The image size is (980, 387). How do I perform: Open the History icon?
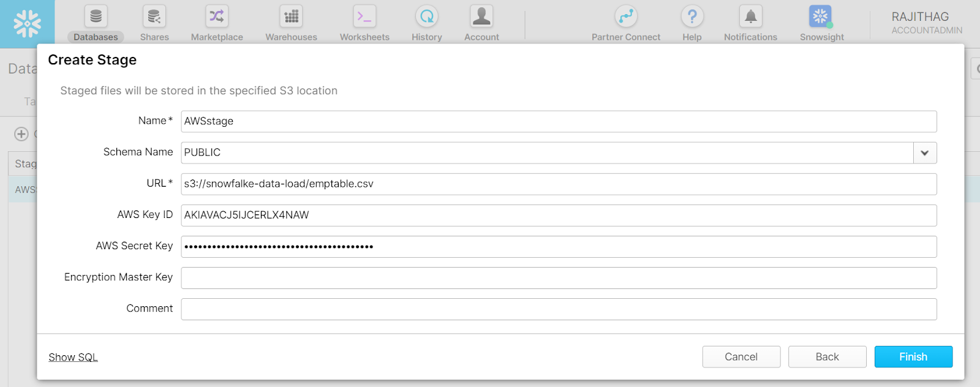tap(427, 17)
